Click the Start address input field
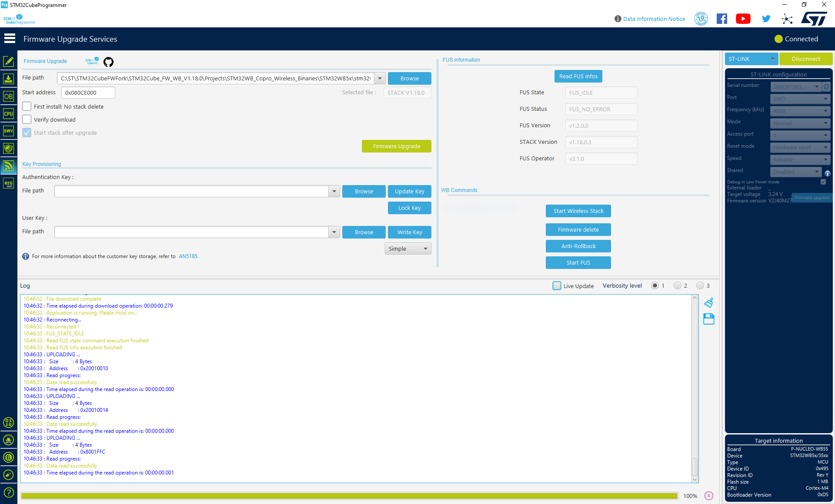The image size is (835, 504). pos(88,93)
